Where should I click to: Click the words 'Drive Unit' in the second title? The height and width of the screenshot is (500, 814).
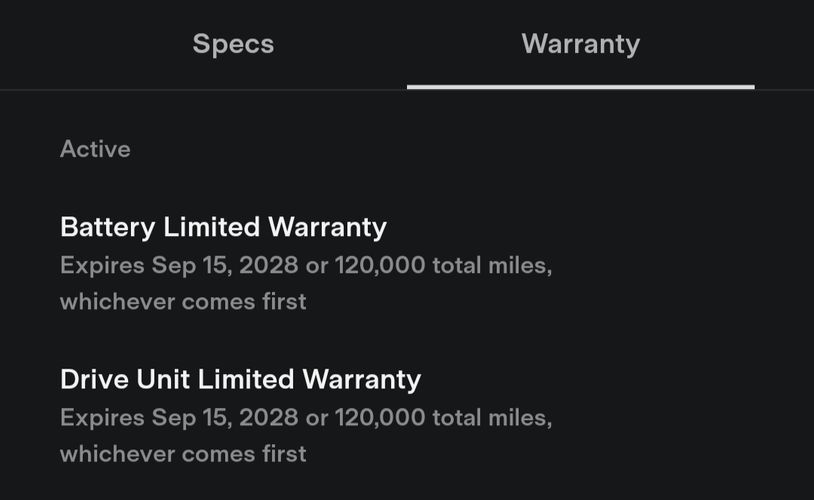[x=125, y=379]
